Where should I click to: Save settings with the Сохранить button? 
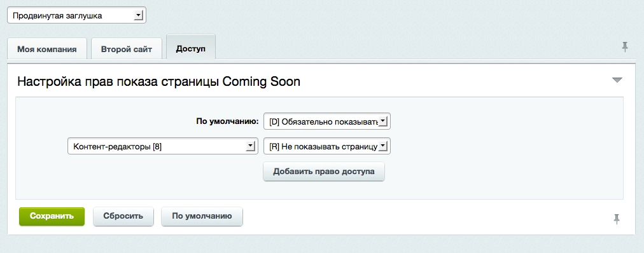point(52,216)
